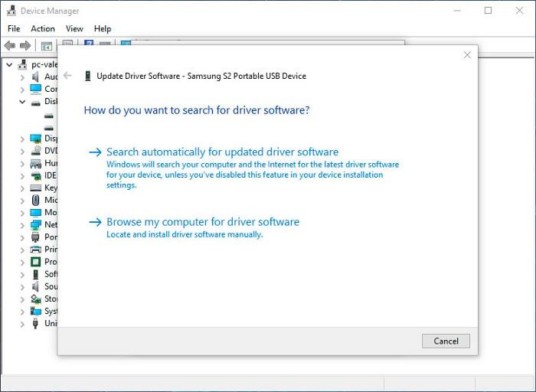
Task: Open the View menu
Action: click(74, 28)
